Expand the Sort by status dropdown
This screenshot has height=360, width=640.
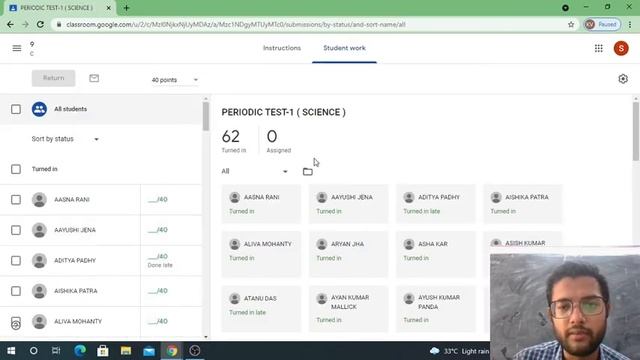pos(65,139)
